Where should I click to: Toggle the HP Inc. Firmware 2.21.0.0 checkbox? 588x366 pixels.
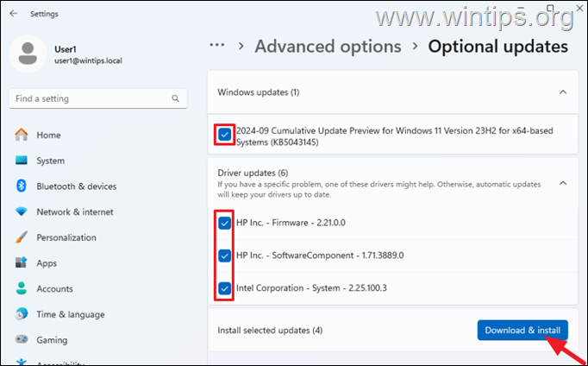click(x=225, y=223)
